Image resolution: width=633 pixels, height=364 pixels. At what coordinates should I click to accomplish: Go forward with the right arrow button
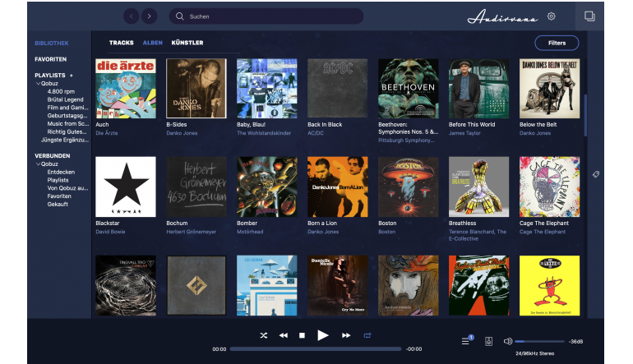point(150,16)
